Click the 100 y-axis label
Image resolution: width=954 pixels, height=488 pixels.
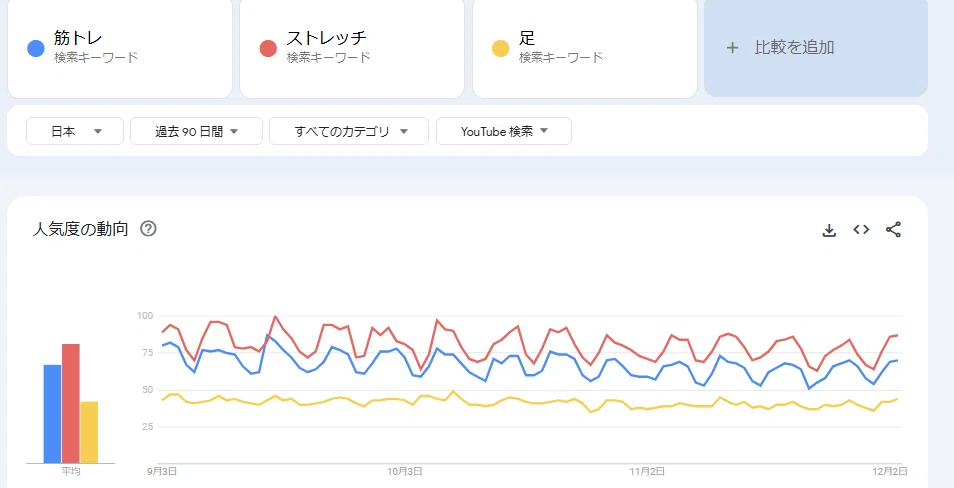[144, 315]
